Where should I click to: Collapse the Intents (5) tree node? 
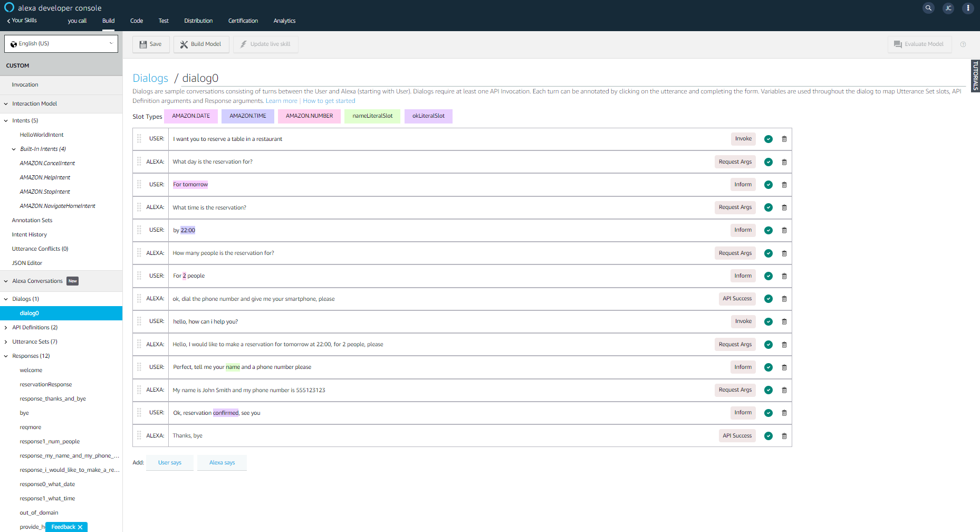pyautogui.click(x=6, y=121)
